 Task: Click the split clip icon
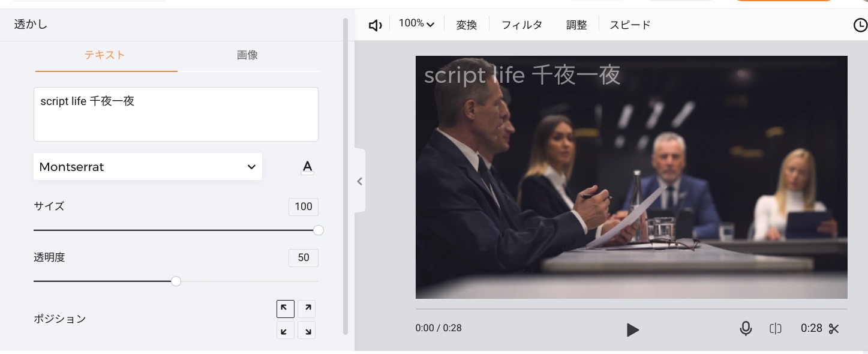coord(776,328)
